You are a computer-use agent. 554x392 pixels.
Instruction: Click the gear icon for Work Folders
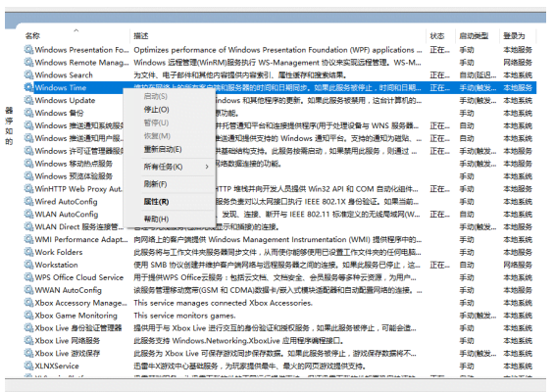click(28, 252)
